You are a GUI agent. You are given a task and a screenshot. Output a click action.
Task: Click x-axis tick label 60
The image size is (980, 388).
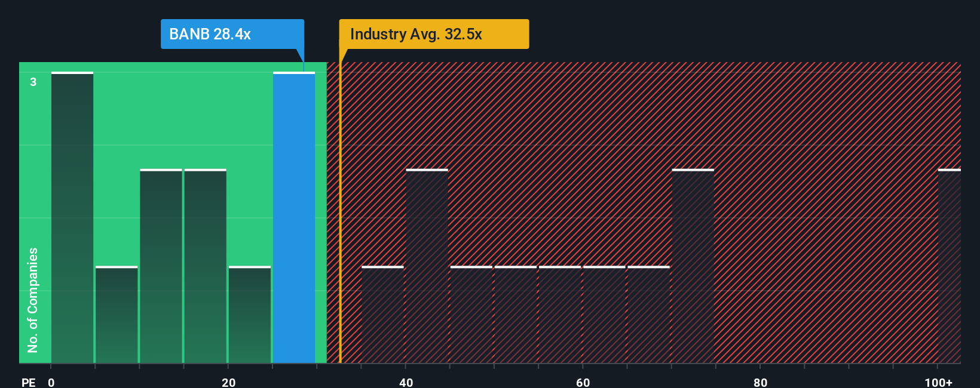tap(583, 382)
